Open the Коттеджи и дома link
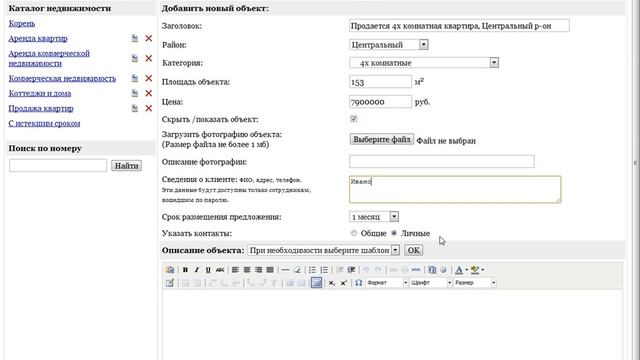 coord(40,93)
